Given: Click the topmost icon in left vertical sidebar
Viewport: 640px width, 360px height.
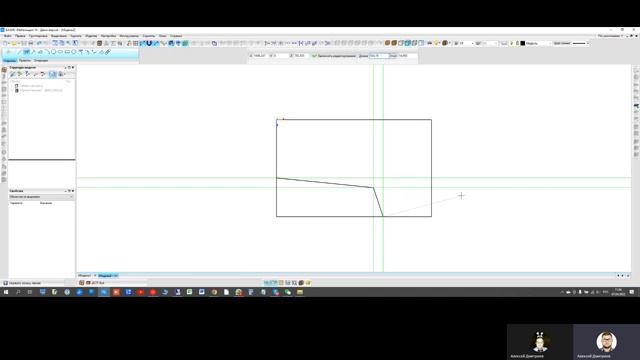Looking at the screenshot, I should [x=4, y=70].
